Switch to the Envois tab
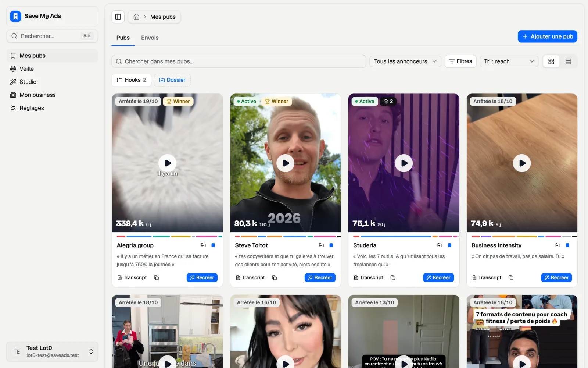This screenshot has width=588, height=368. click(x=150, y=38)
